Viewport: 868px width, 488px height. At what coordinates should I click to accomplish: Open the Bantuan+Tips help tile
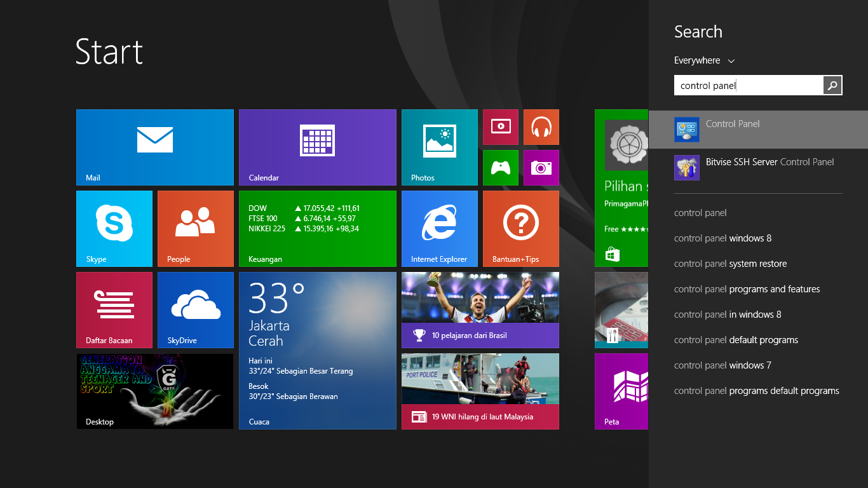[521, 229]
